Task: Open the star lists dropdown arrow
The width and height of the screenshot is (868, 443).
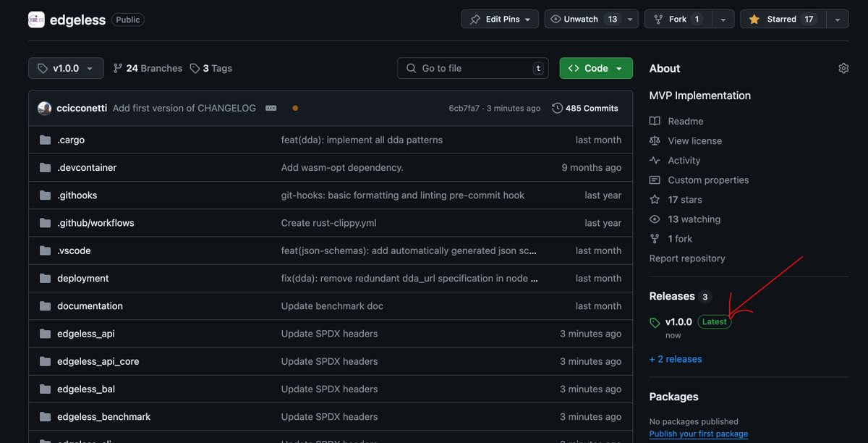Action: tap(837, 19)
